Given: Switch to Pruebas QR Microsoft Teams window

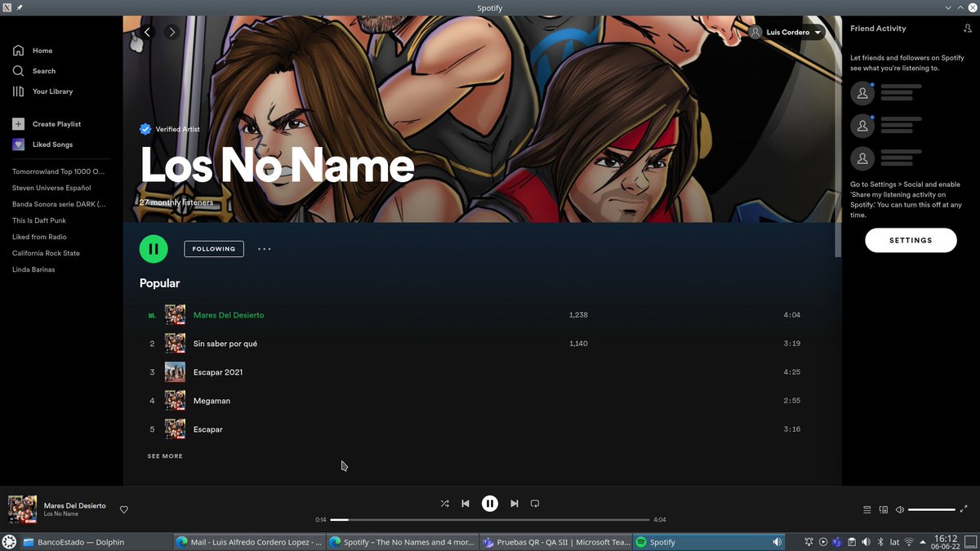Looking at the screenshot, I should (x=555, y=542).
